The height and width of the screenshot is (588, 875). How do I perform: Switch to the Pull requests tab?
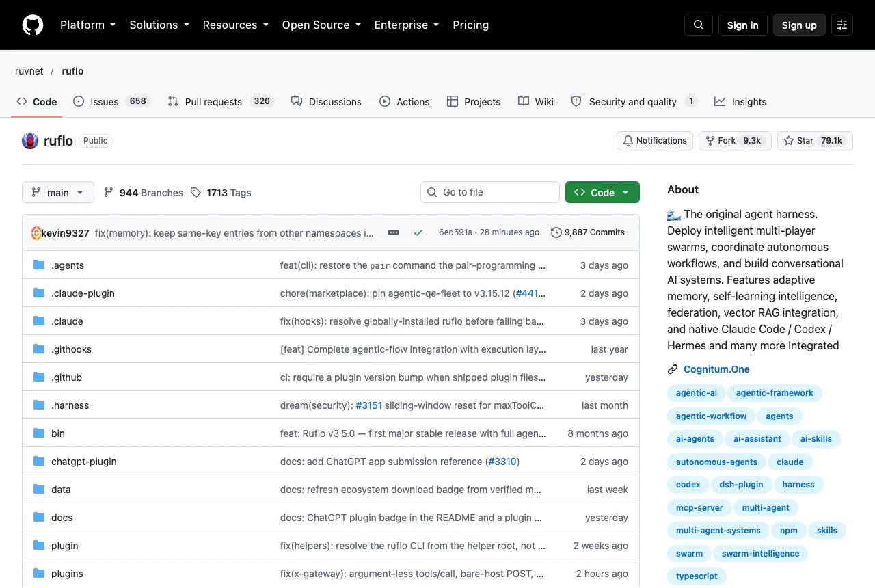221,101
